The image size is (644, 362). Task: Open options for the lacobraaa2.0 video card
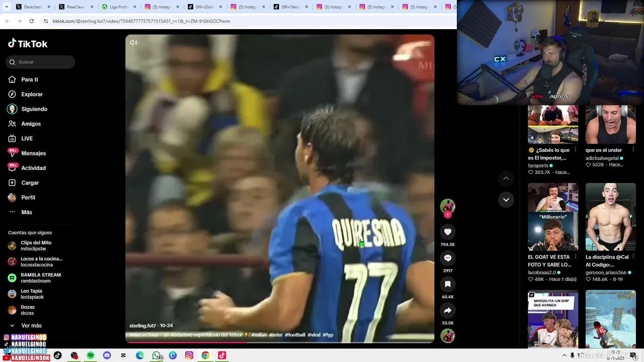tap(575, 256)
